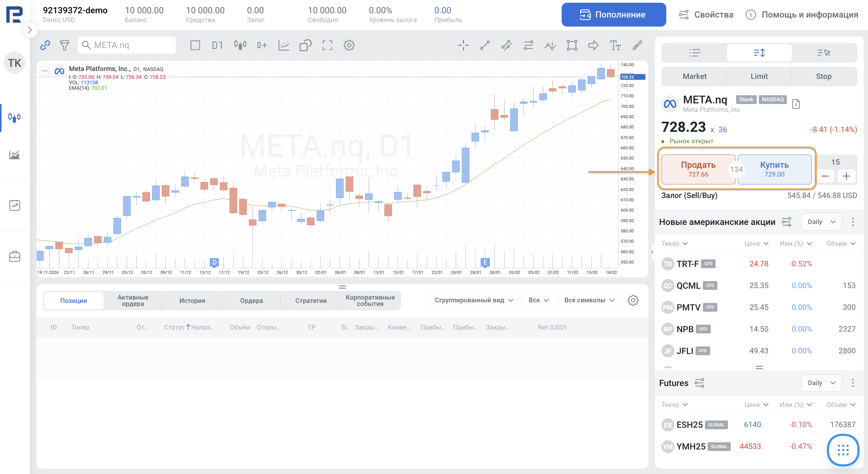868x474 pixels.
Task: Open the chart settings gear
Action: (x=349, y=45)
